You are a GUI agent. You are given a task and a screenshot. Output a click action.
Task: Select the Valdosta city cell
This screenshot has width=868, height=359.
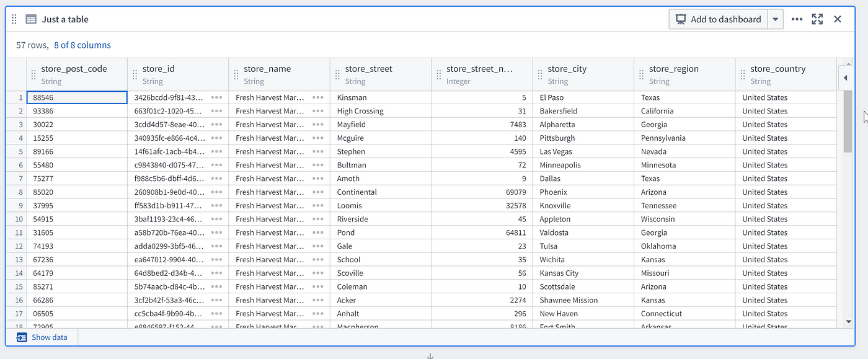tap(583, 233)
